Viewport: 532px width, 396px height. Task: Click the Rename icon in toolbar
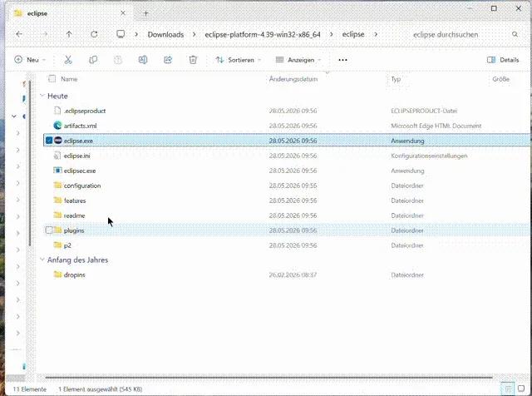pos(143,60)
